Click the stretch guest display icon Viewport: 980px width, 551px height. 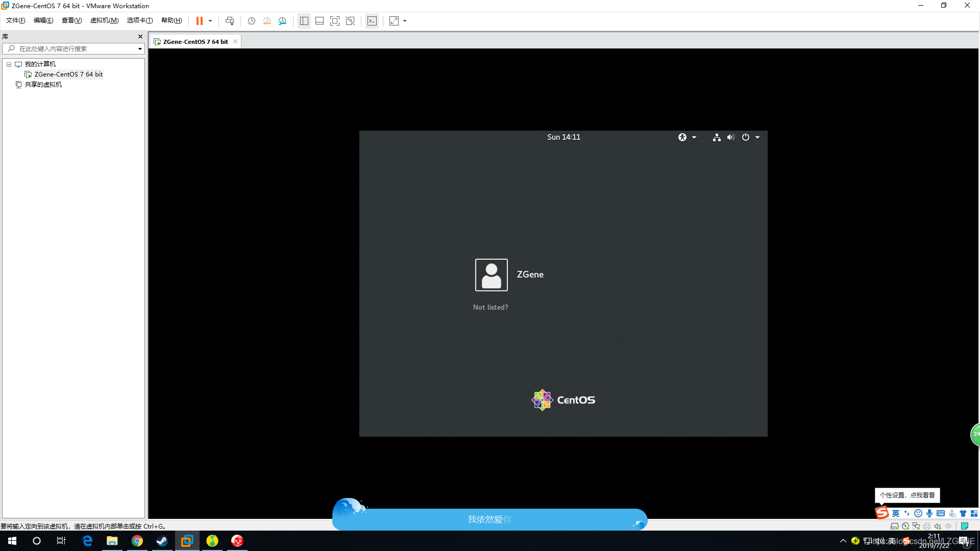point(394,21)
